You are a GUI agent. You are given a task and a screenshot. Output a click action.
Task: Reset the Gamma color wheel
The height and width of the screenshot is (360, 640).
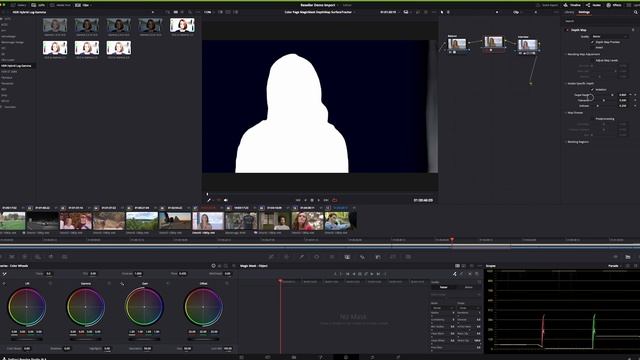pos(109,283)
